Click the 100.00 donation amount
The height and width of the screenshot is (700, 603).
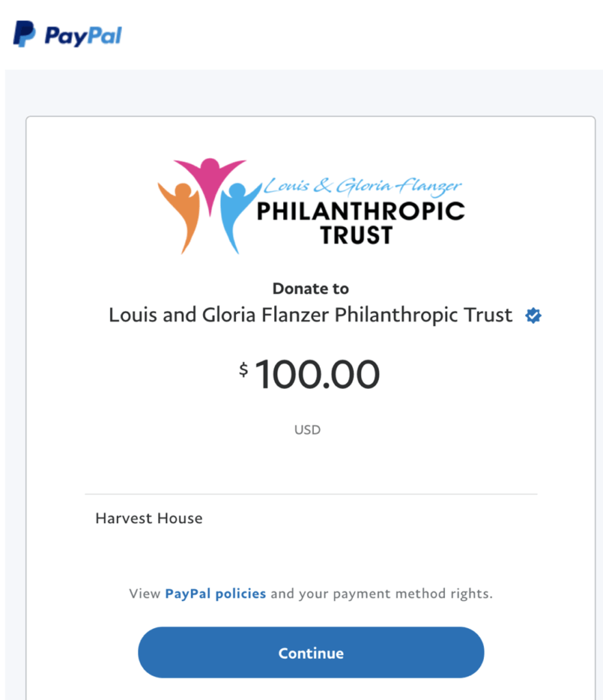(x=317, y=375)
